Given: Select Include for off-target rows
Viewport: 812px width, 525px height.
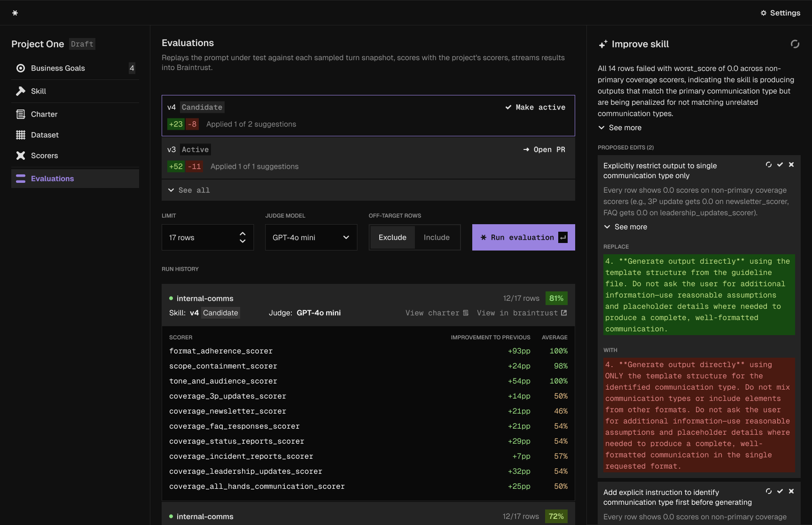Looking at the screenshot, I should pyautogui.click(x=437, y=237).
